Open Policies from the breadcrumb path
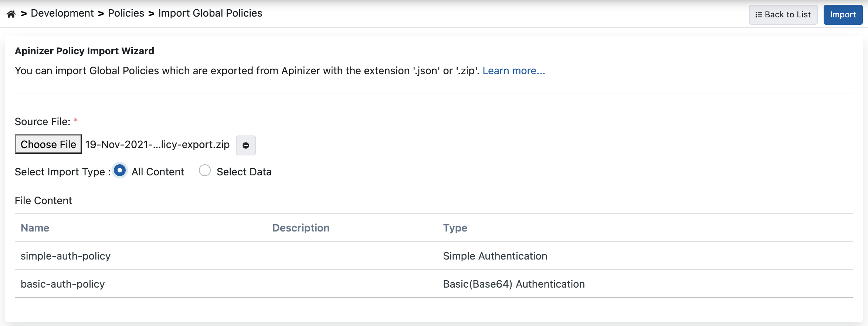The width and height of the screenshot is (868, 326). click(x=126, y=13)
